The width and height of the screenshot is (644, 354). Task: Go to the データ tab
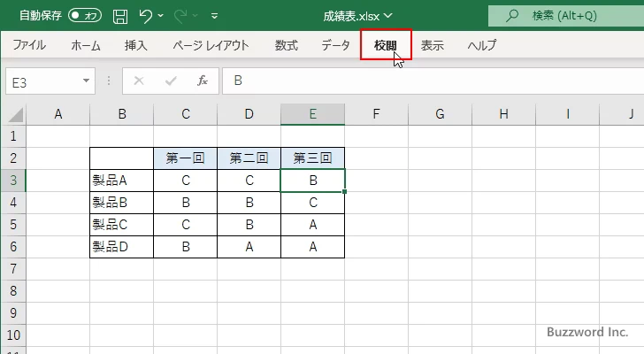pyautogui.click(x=335, y=45)
